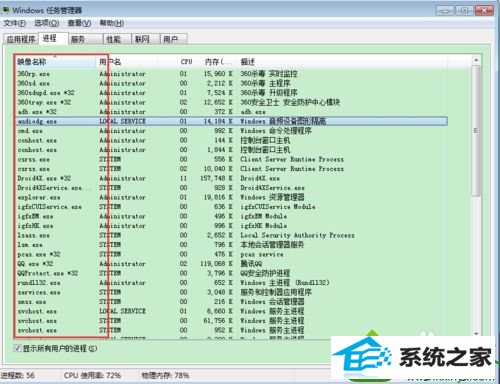Open the 查看(V) menu
Screen dimensions: 500x384
[79, 23]
